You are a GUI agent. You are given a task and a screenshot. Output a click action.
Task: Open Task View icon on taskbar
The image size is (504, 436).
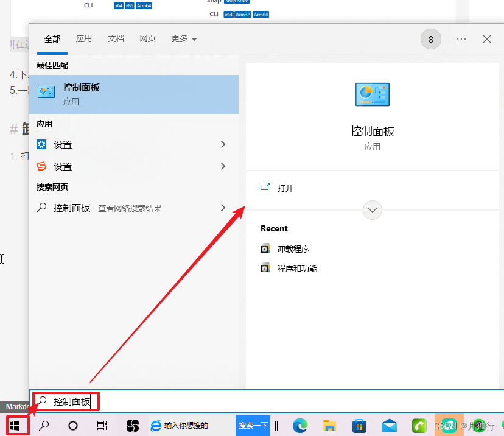[x=102, y=426]
